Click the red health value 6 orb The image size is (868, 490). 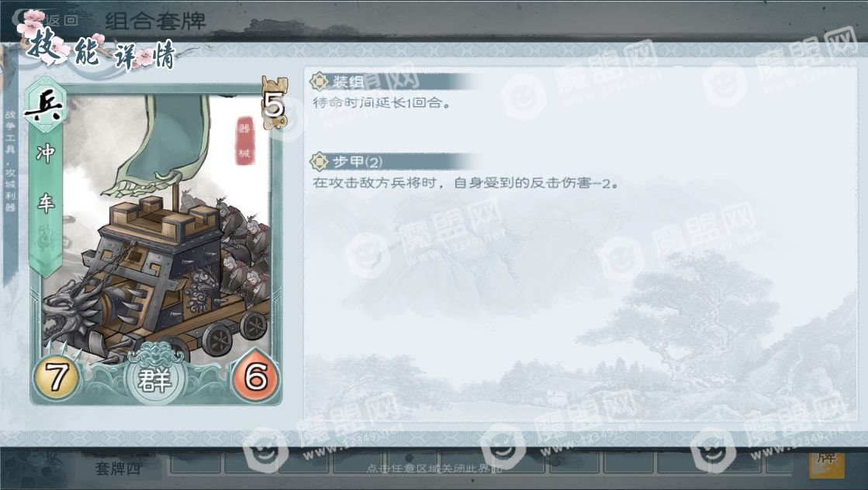(256, 377)
